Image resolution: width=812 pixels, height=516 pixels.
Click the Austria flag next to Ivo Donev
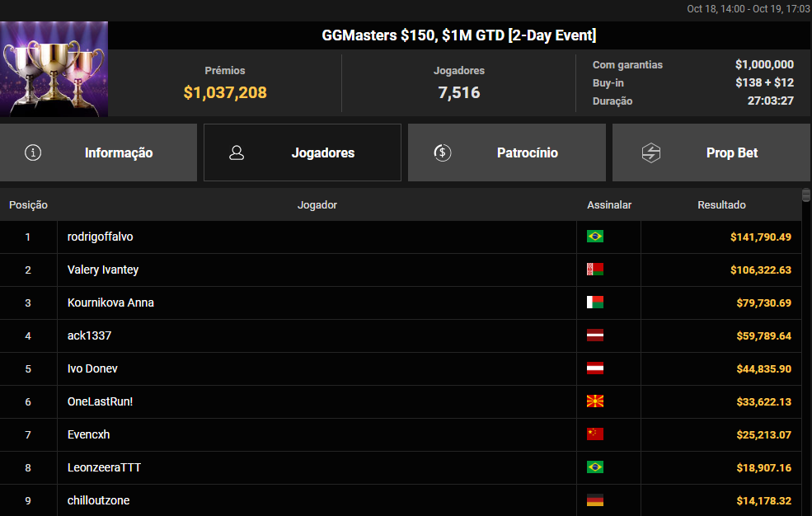pos(595,368)
